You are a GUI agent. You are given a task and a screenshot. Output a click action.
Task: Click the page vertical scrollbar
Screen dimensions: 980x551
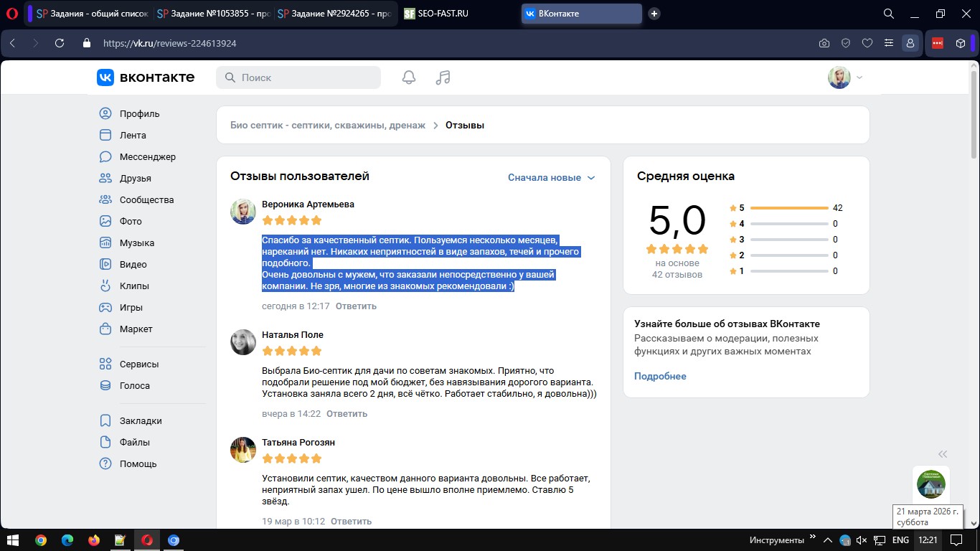[x=974, y=115]
